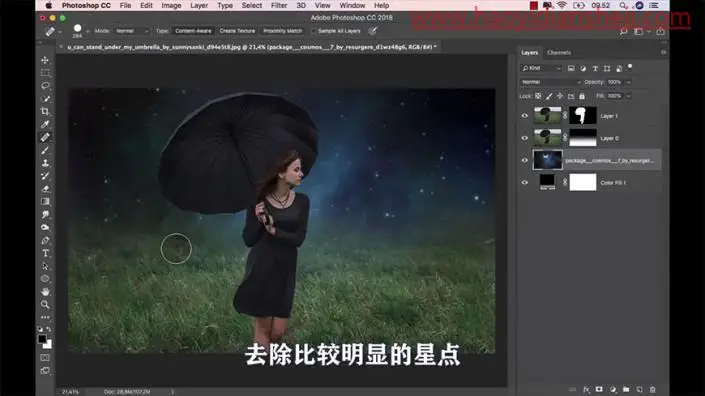Screen dimensions: 705x396
Task: Hide the package cosmos layer eye
Action: (525, 160)
